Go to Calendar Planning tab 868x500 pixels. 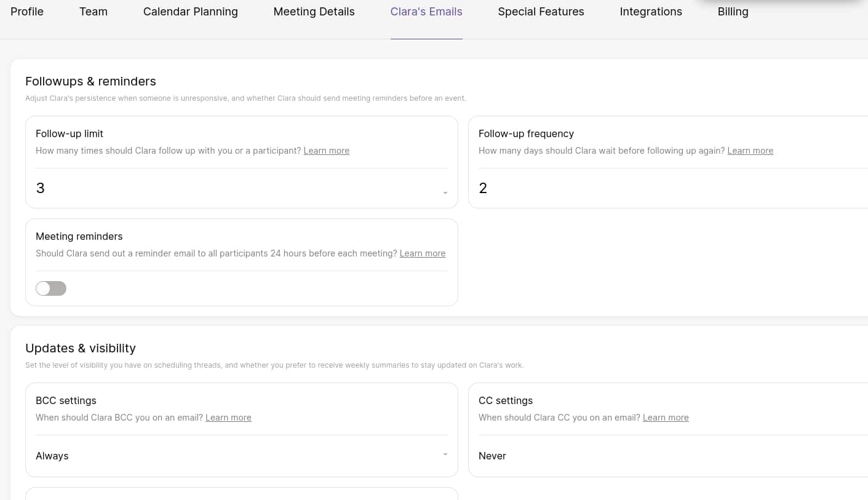(190, 12)
